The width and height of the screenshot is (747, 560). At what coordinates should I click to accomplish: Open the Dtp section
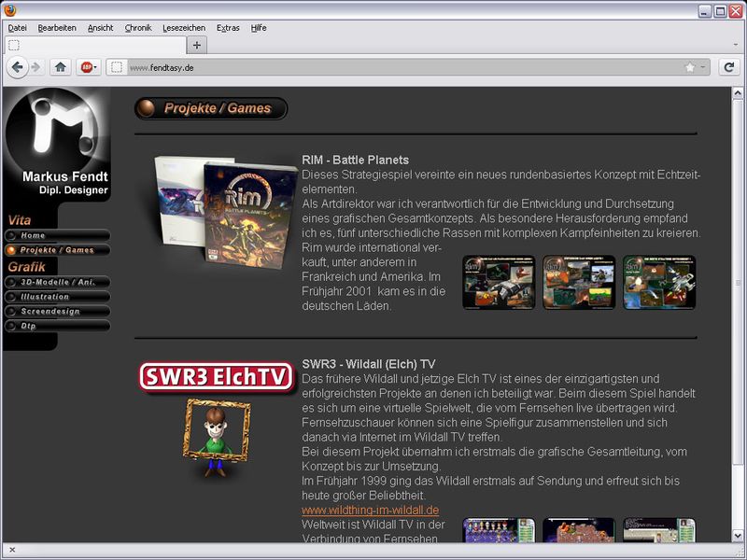coord(57,326)
